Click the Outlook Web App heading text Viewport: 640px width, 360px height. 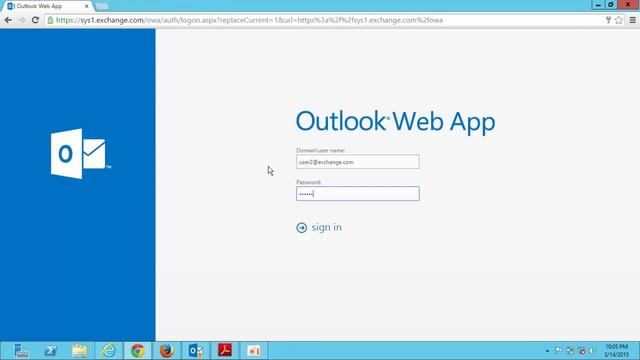(395, 122)
